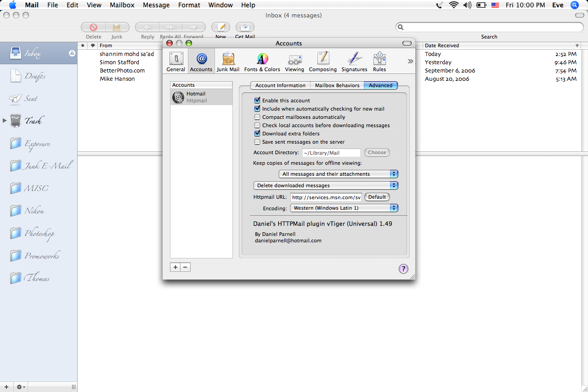The image size is (588, 392).
Task: Click Date Received sort arrow
Action: point(577,45)
